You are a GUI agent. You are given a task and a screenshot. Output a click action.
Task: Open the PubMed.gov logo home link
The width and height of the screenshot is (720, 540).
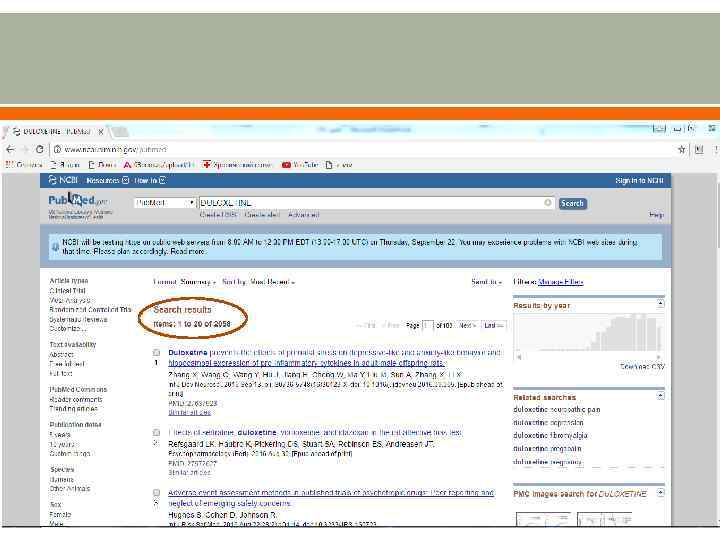(78, 200)
